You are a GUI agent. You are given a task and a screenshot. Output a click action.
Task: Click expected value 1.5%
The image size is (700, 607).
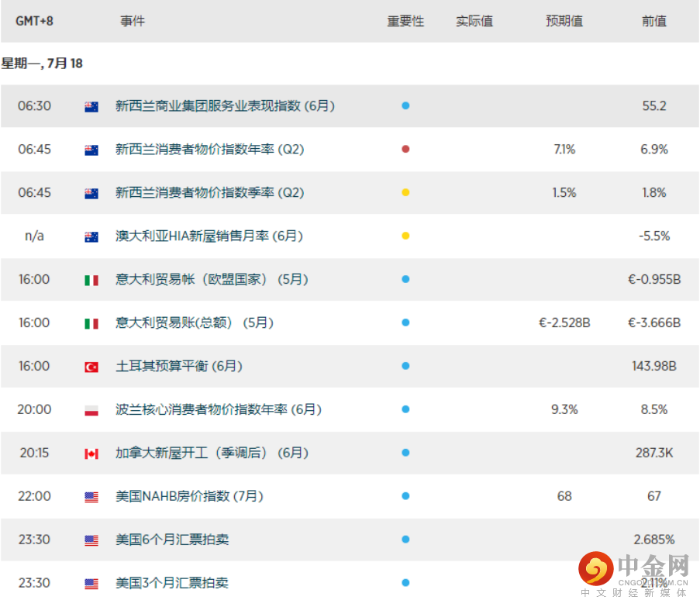[x=564, y=192]
